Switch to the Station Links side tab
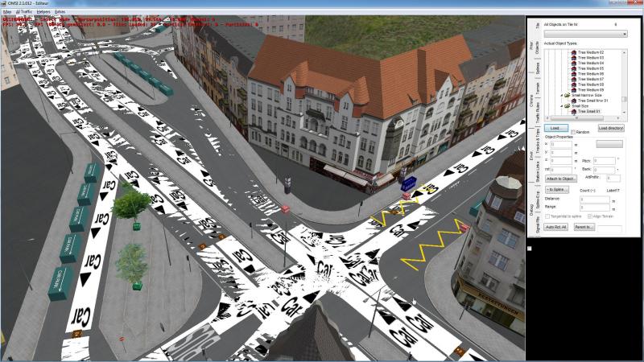Viewport: 644px width, 362px height. point(537,171)
